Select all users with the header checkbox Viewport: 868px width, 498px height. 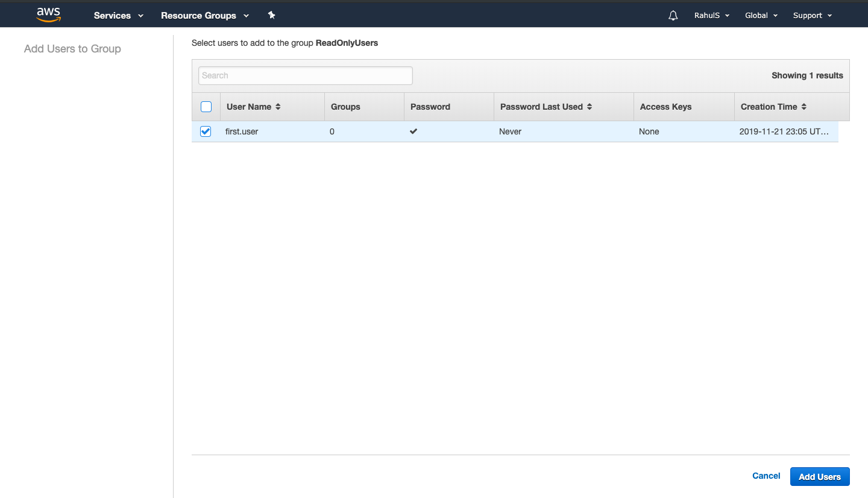[206, 106]
